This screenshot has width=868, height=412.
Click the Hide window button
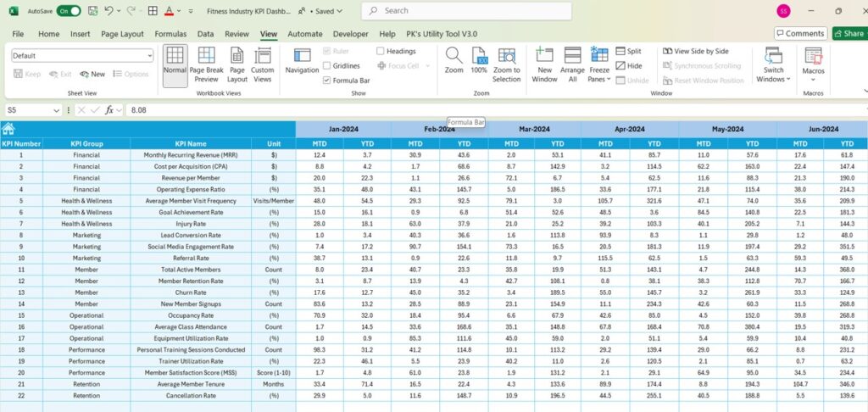click(629, 66)
